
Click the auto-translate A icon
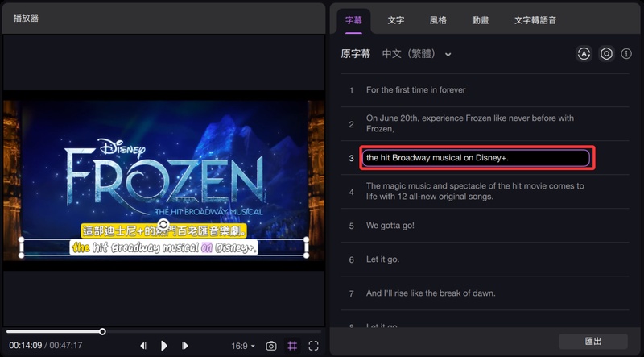[584, 53]
